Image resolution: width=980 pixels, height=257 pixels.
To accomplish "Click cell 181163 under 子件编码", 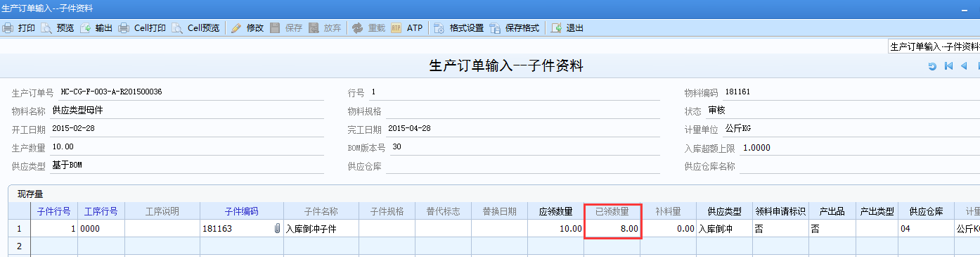I will (x=242, y=229).
